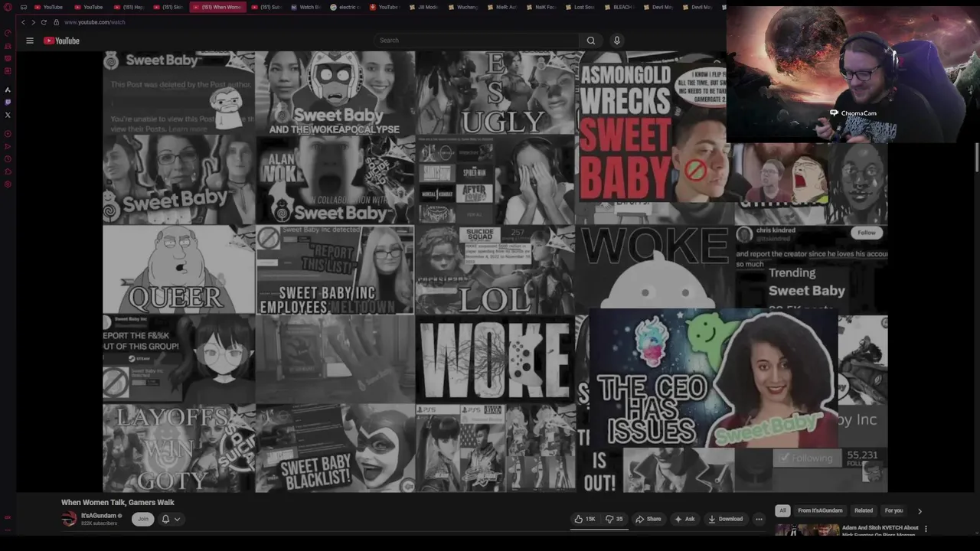980x551 pixels.
Task: Open 'Adam And Sitch KVETCH About' video title
Action: (x=880, y=528)
